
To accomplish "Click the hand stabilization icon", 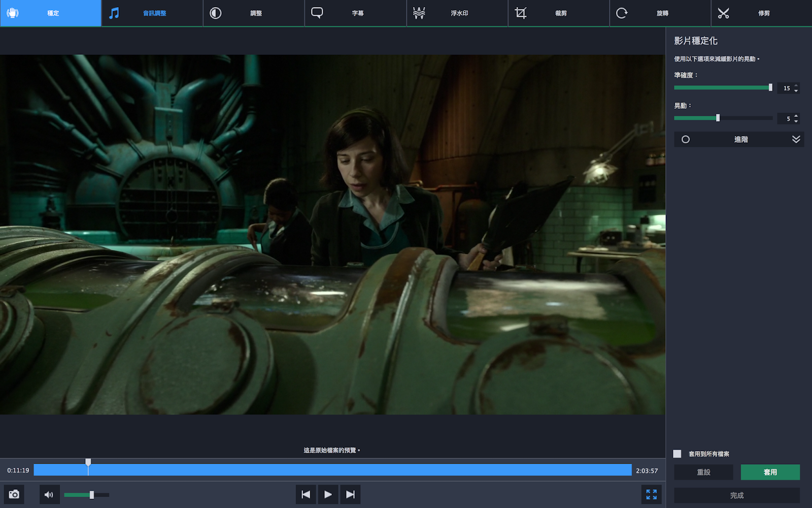I will 13,13.
